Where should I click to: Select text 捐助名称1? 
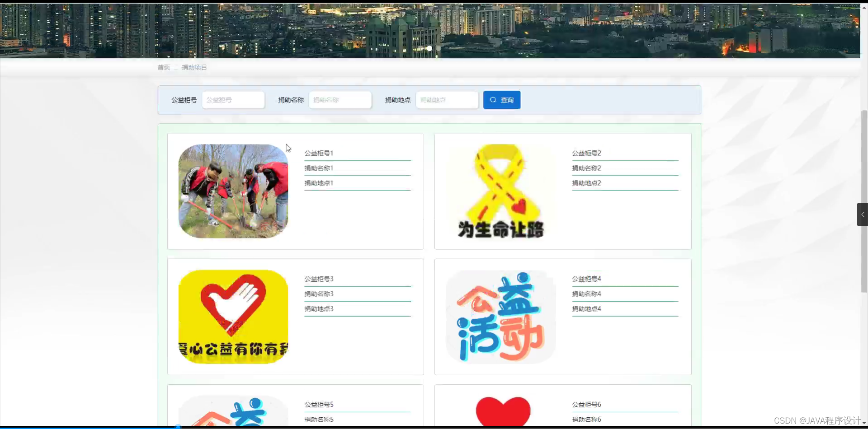319,168
